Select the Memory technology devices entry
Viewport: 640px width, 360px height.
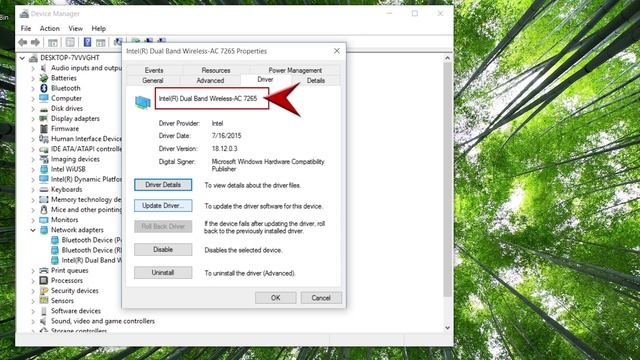click(86, 200)
